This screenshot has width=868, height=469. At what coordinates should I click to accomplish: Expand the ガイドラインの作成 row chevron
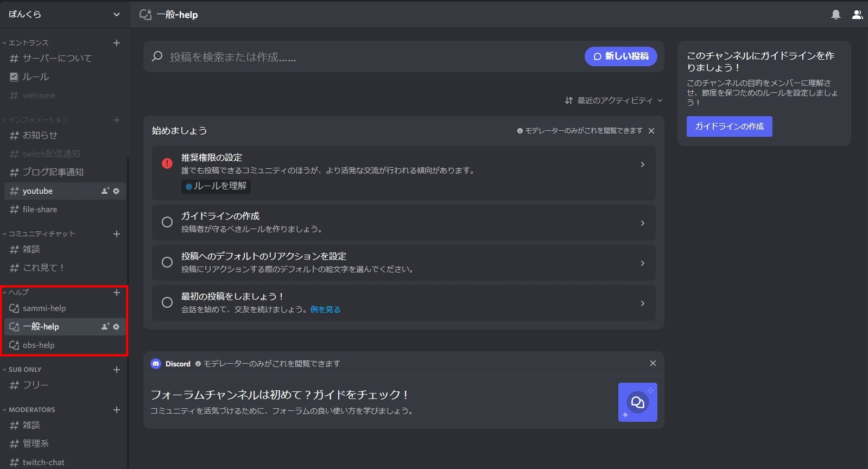pos(643,223)
